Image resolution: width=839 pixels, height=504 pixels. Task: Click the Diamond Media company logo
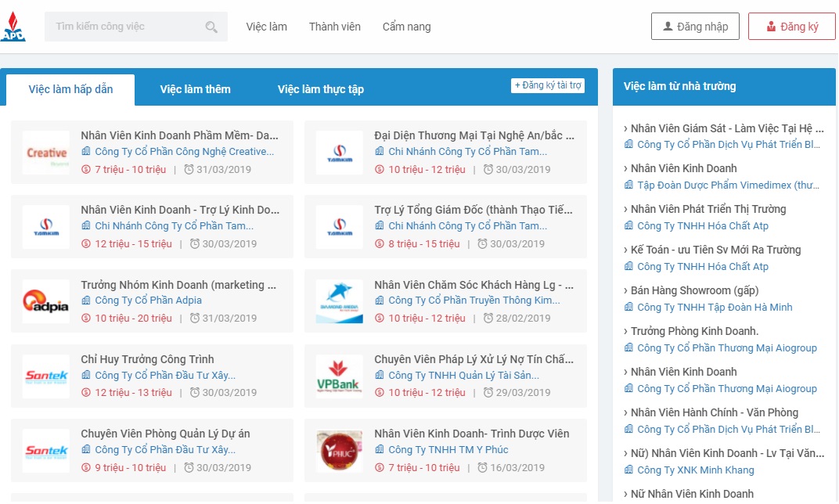pos(340,301)
